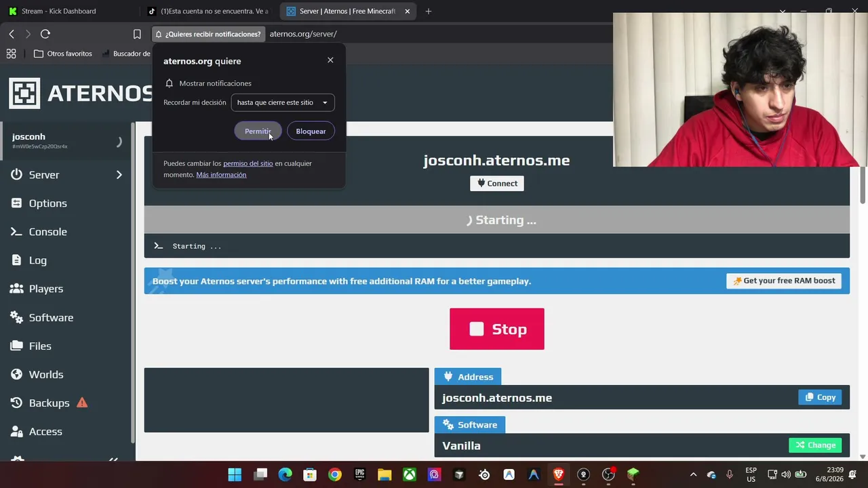Click 'Get your free RAM boost'
This screenshot has width=868, height=488.
(x=784, y=281)
